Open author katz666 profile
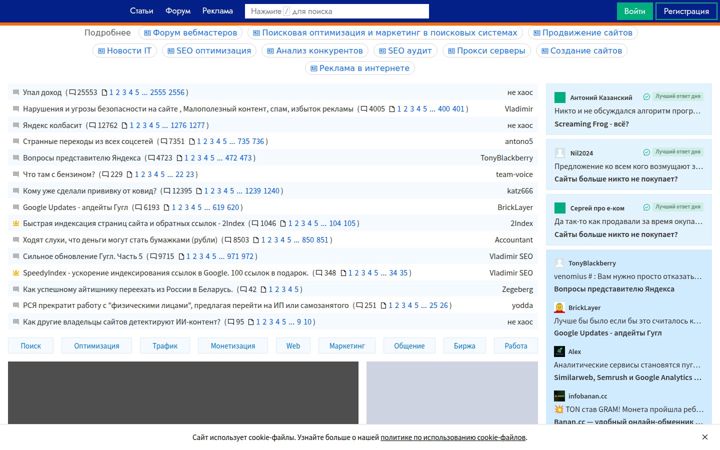 [x=520, y=191]
